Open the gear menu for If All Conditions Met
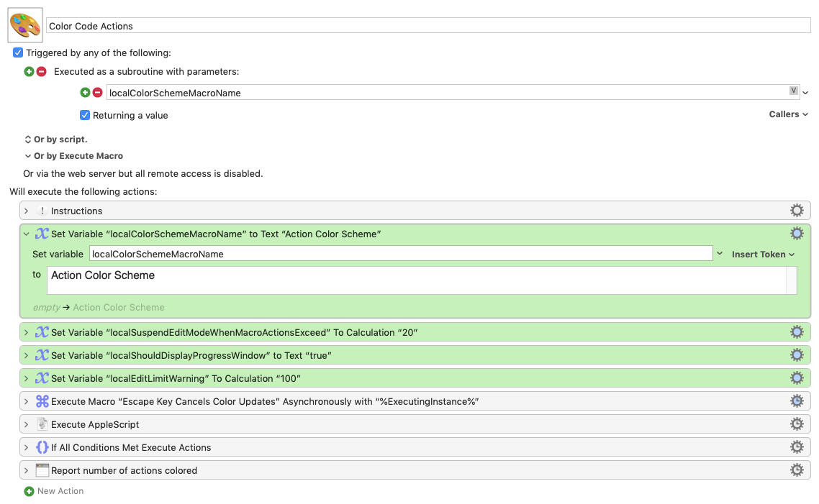Screen dimensions: 819x504 click(x=797, y=446)
